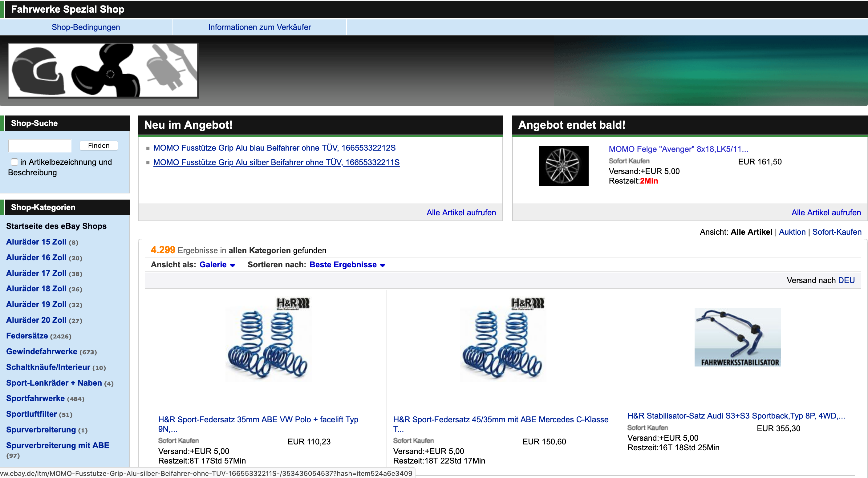This screenshot has height=478, width=868.
Task: Focus the Shop-Suche text field
Action: click(40, 145)
